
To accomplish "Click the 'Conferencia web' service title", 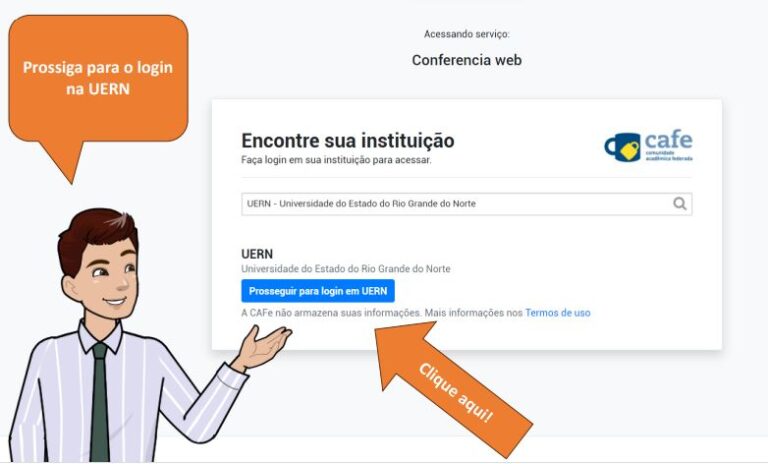I will [467, 60].
